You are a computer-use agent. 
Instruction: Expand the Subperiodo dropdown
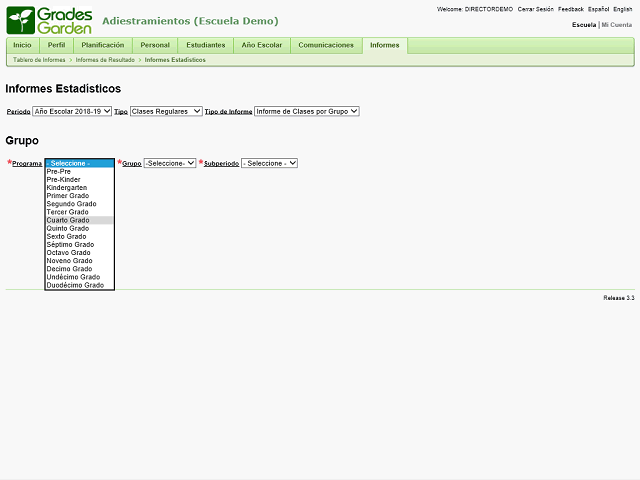point(269,163)
